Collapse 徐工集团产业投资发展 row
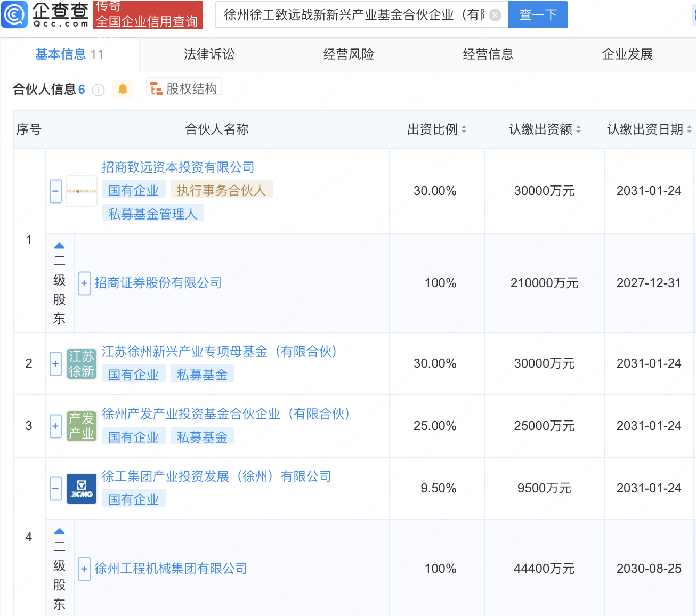696x616 pixels. coord(56,489)
